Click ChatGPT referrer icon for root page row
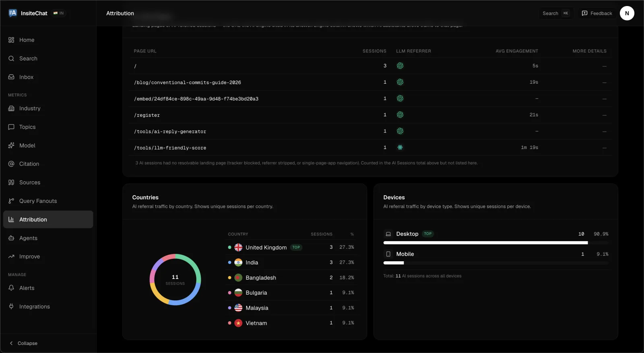The height and width of the screenshot is (353, 644). click(400, 66)
